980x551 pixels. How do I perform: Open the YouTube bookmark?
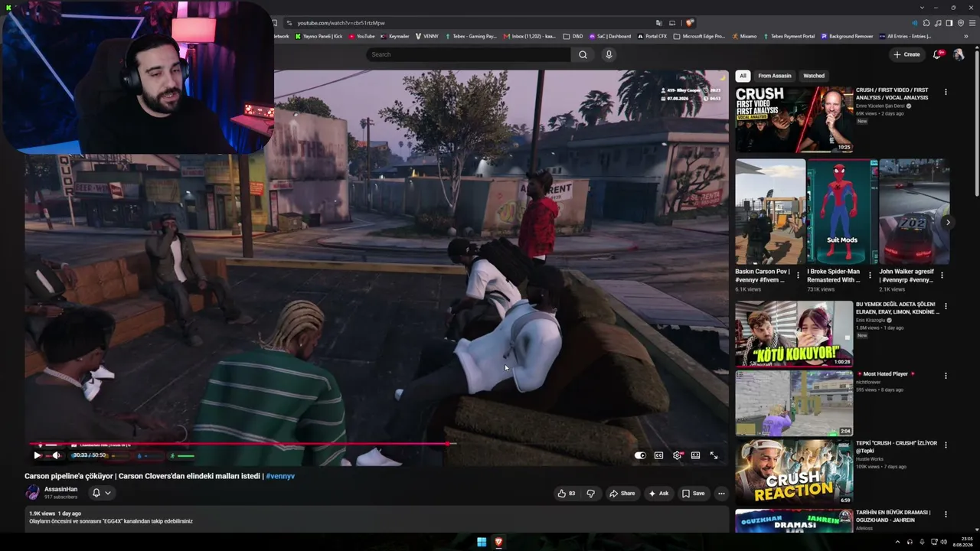362,36
